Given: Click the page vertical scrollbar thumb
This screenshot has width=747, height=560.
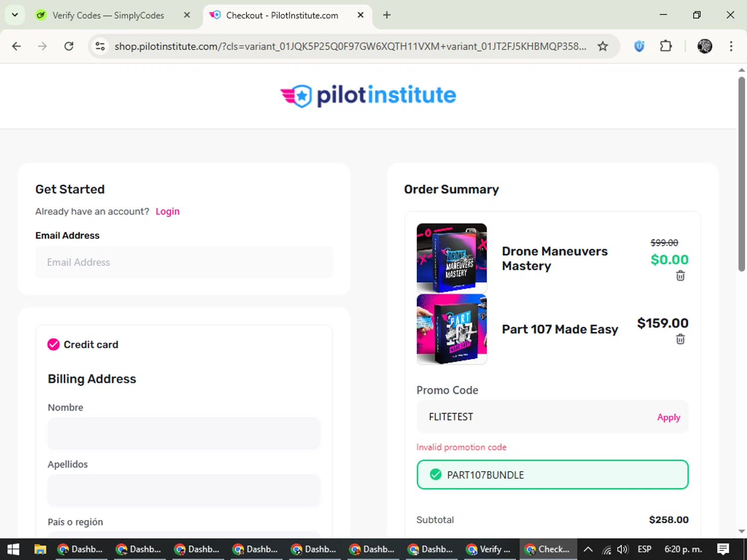Looking at the screenshot, I should click(x=742, y=174).
